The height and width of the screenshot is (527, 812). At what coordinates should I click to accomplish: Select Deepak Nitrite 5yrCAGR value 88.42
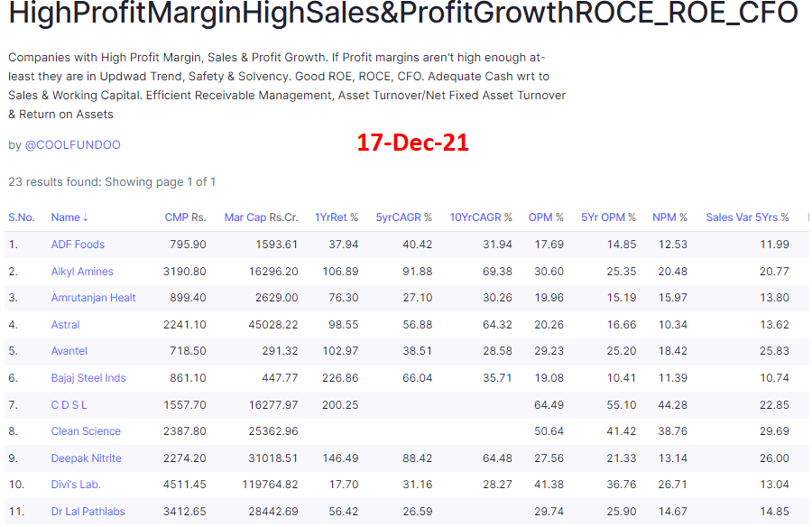click(x=418, y=458)
